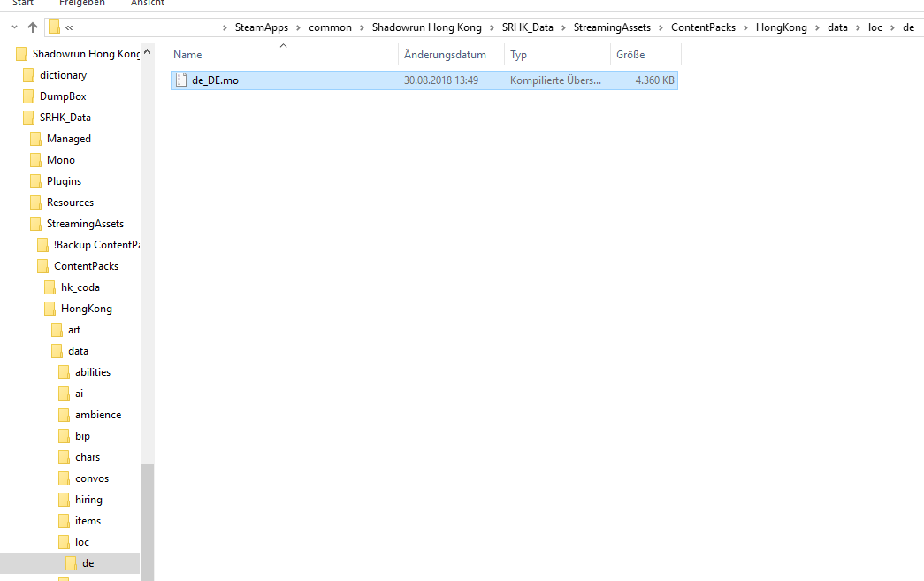Navigate to Shadowrun Hong Kong breadcrumb

tap(427, 27)
